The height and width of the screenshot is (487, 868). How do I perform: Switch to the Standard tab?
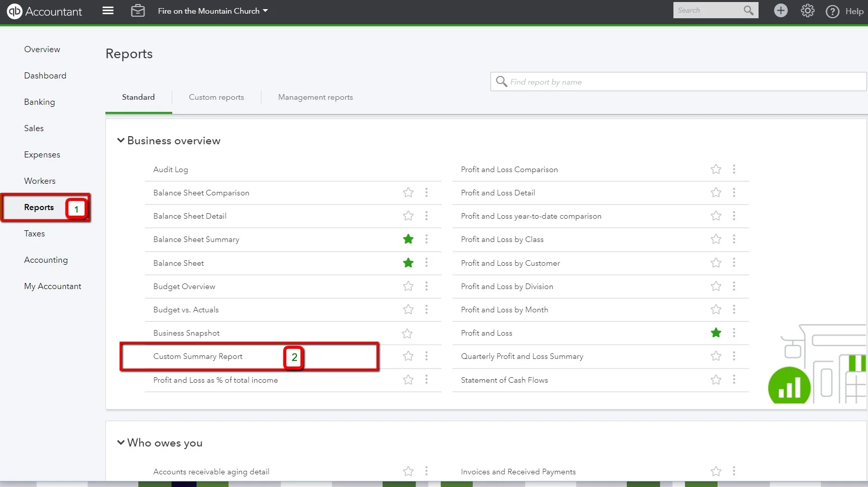(138, 97)
